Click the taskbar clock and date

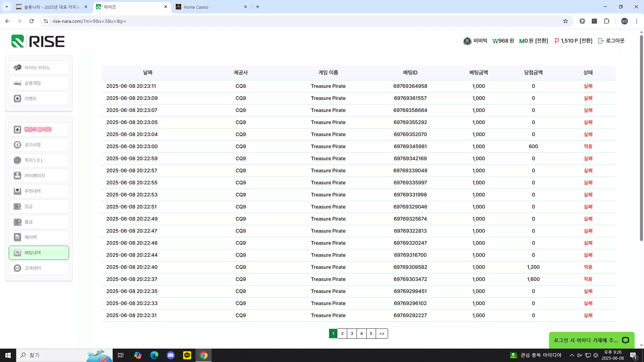pyautogui.click(x=613, y=355)
